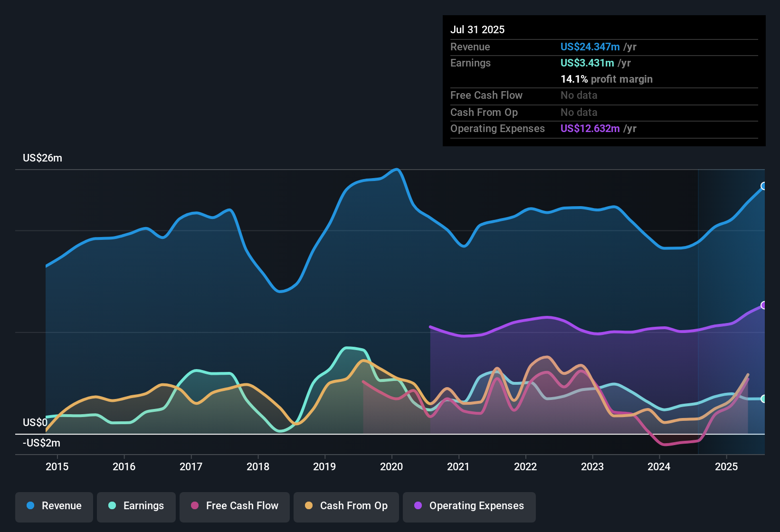Toggle the Revenue series visibility
Screen dimensions: 780x532
(x=54, y=506)
